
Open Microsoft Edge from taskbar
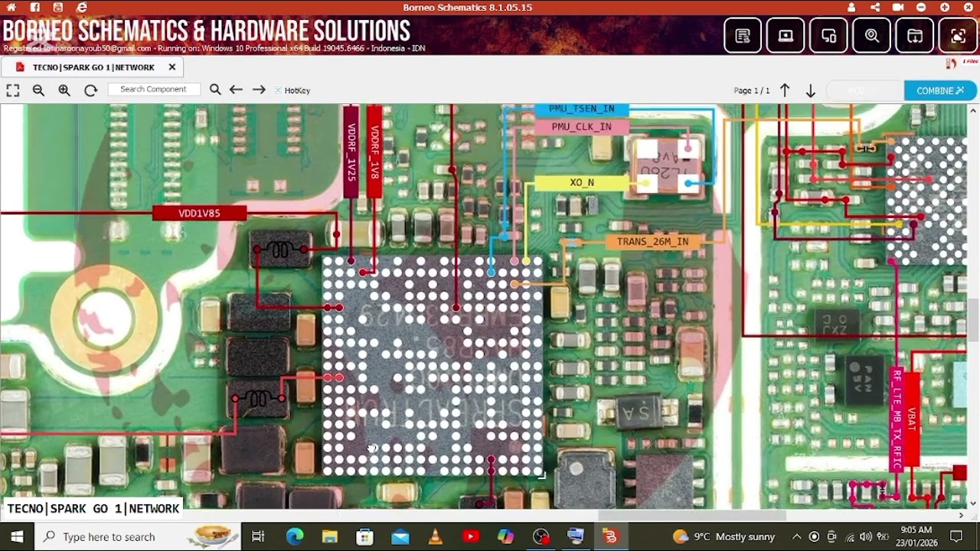[x=295, y=536]
